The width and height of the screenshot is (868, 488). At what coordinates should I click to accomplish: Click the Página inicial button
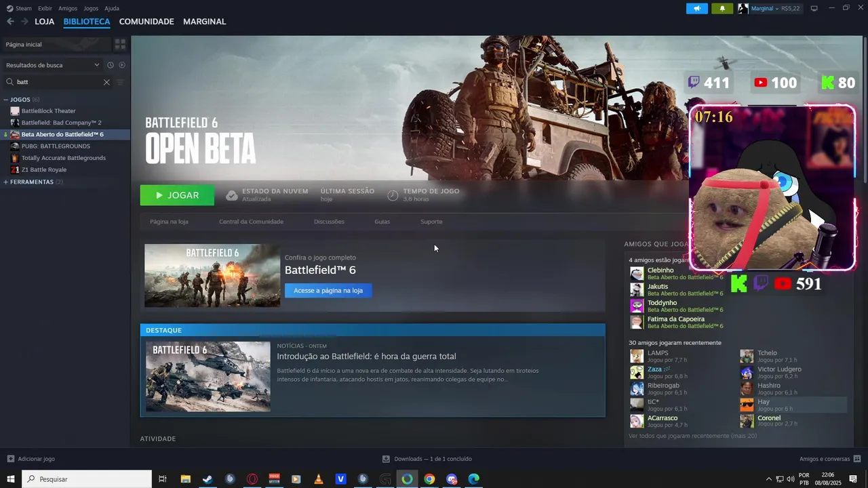(56, 44)
